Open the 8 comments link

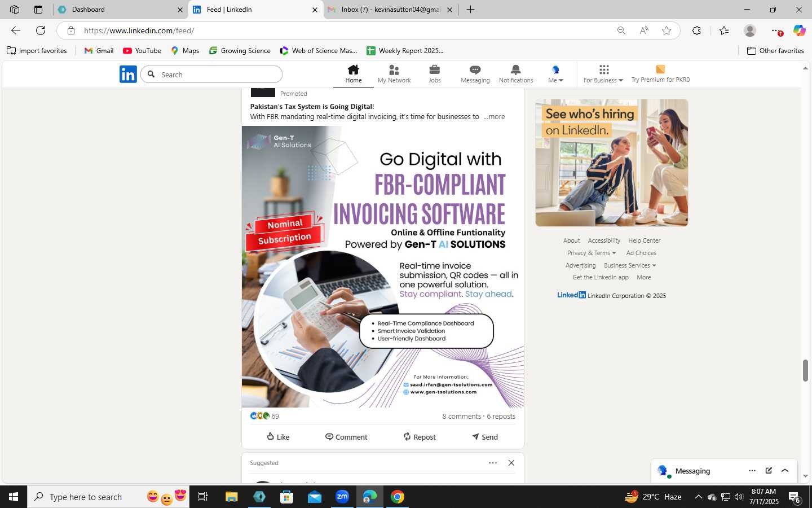(x=461, y=416)
